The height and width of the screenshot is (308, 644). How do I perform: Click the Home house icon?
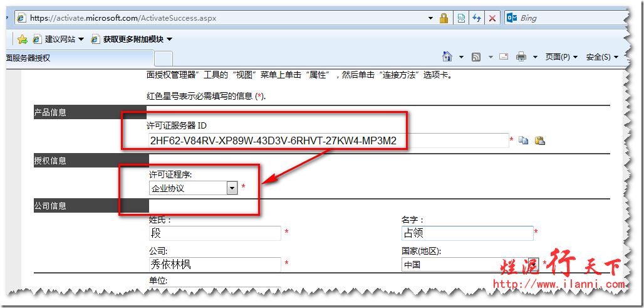(447, 56)
